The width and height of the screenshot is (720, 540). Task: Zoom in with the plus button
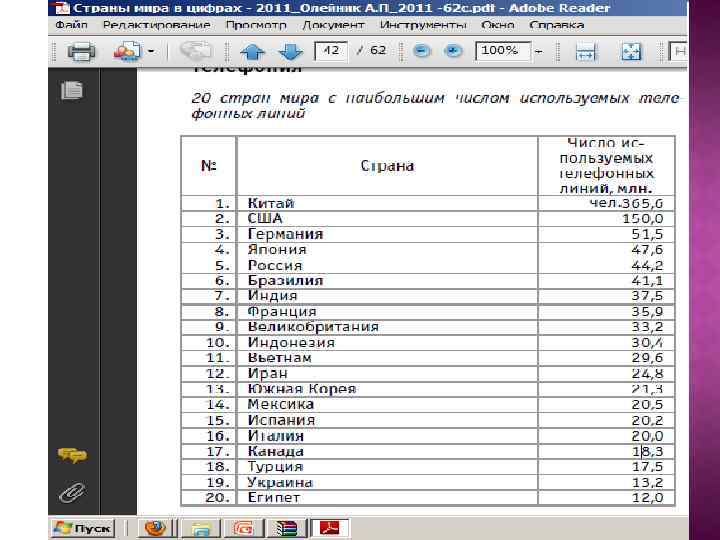tap(453, 51)
